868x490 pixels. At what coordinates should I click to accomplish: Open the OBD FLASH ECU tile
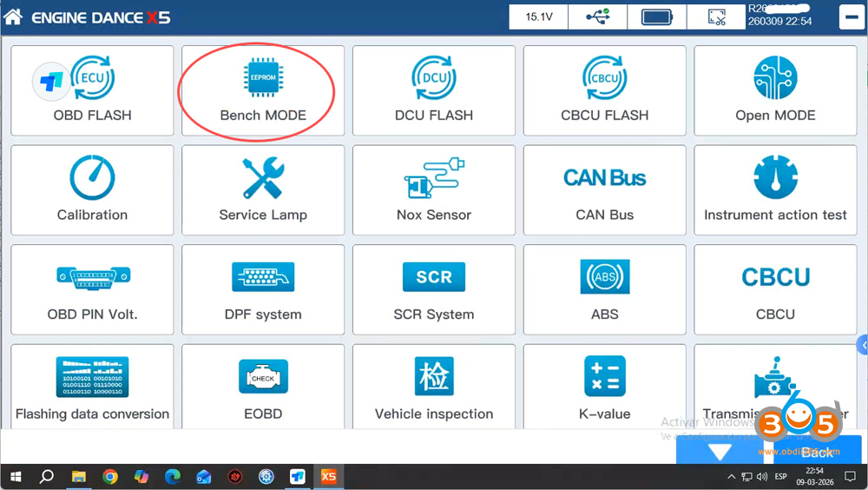(x=92, y=91)
